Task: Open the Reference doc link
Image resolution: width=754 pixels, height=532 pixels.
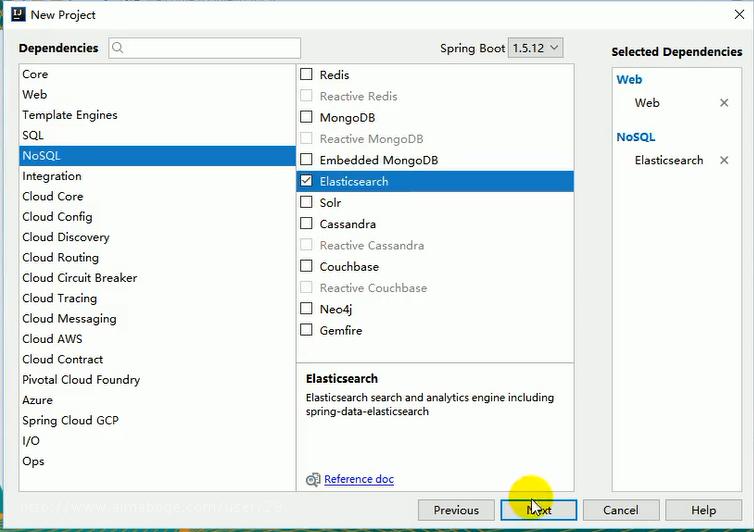Action: click(359, 479)
